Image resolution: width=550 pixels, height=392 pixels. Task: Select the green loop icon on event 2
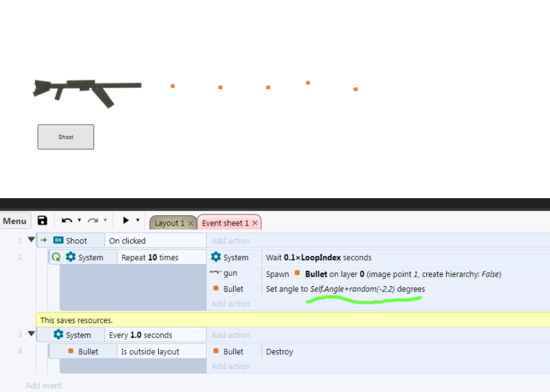pyautogui.click(x=56, y=257)
